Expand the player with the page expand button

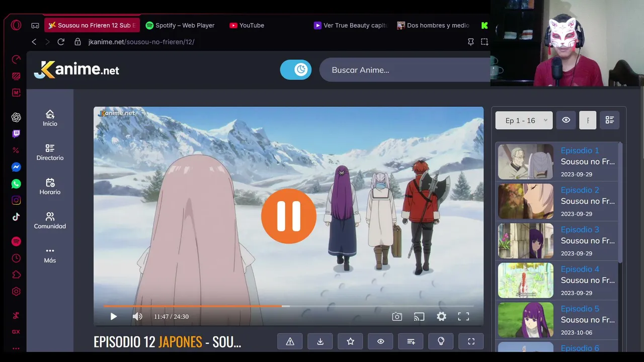click(x=471, y=341)
